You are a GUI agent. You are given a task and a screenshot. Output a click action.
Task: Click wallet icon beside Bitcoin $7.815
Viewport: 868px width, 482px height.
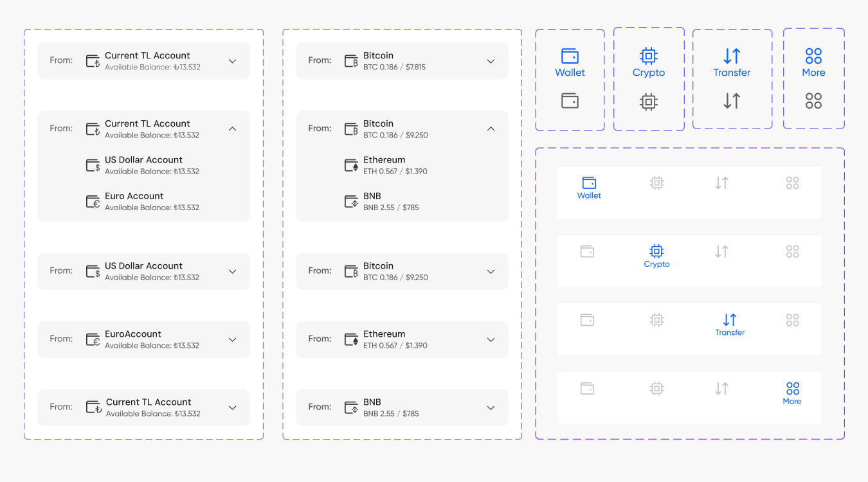(351, 61)
